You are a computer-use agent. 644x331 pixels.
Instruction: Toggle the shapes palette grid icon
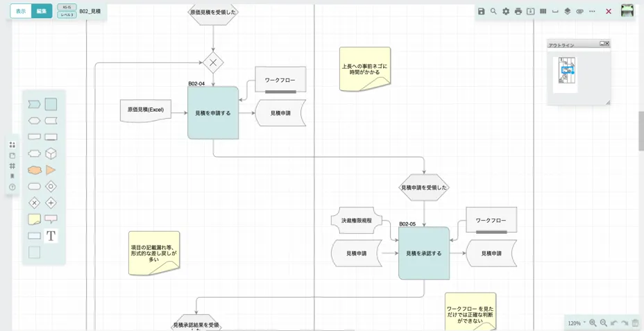tap(12, 144)
